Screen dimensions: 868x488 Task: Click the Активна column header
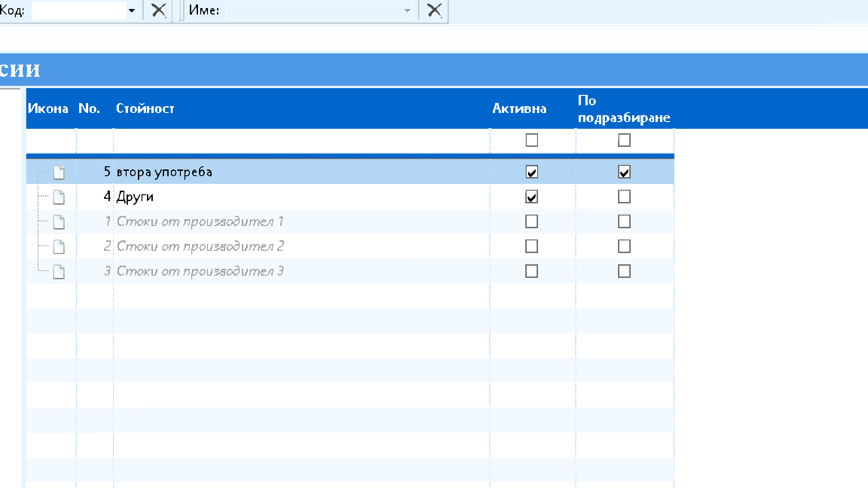click(x=519, y=108)
